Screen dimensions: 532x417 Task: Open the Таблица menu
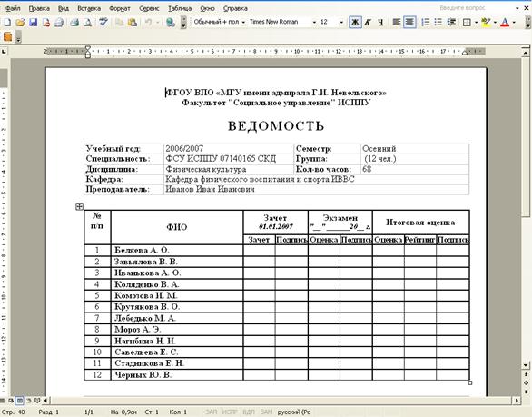click(180, 8)
